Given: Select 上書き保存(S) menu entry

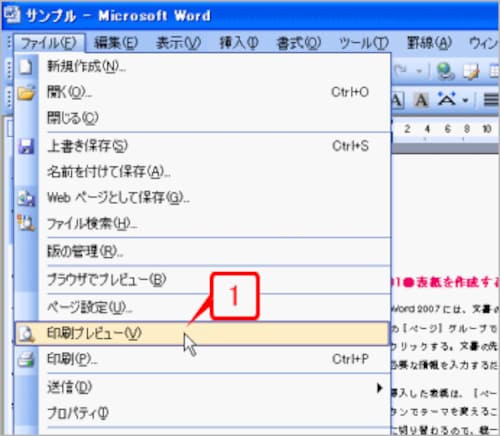Looking at the screenshot, I should click(x=202, y=146).
